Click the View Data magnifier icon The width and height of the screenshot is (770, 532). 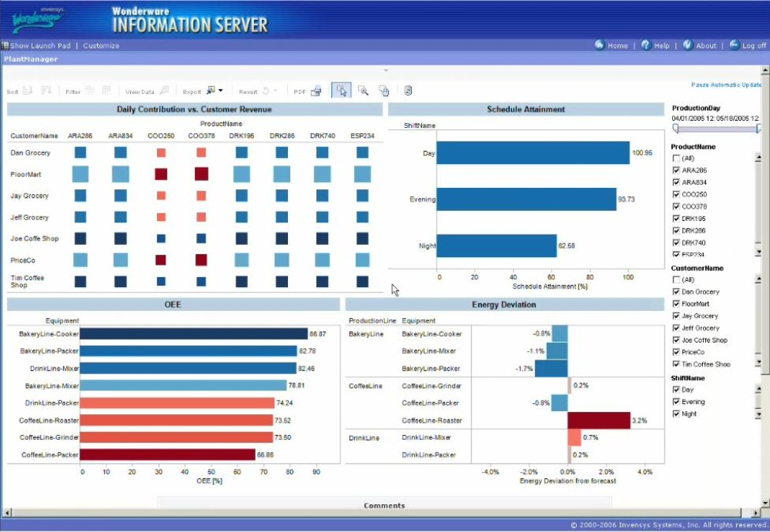click(x=165, y=90)
